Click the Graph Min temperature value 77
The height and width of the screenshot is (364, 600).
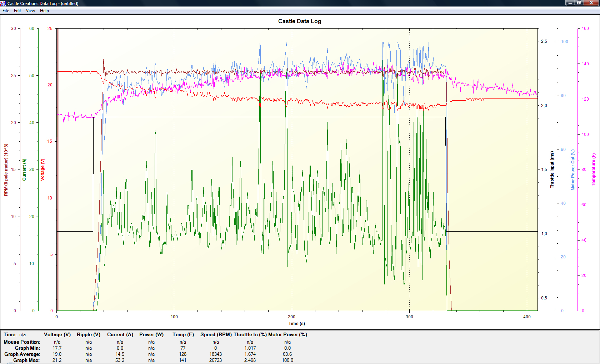(x=183, y=348)
